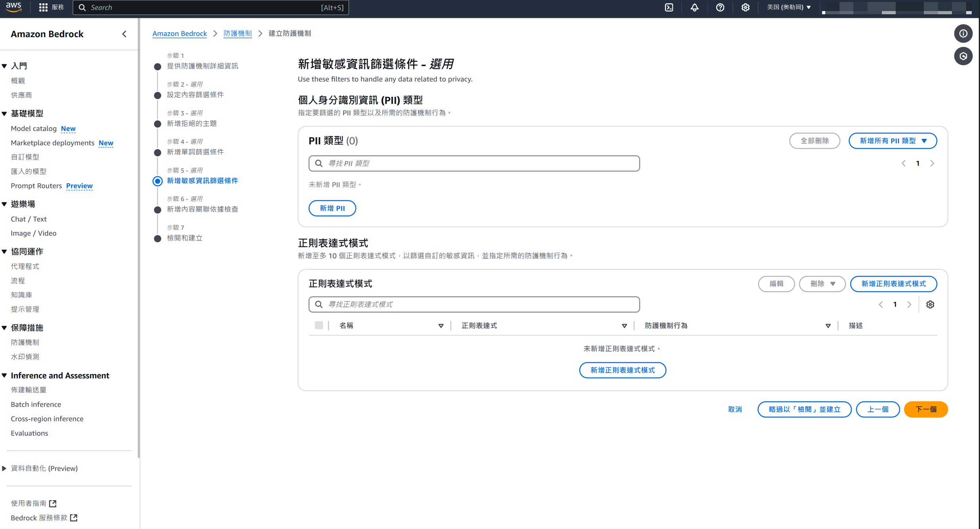Image resolution: width=980 pixels, height=529 pixels.
Task: Select step 5 radio in wizard
Action: click(x=158, y=181)
